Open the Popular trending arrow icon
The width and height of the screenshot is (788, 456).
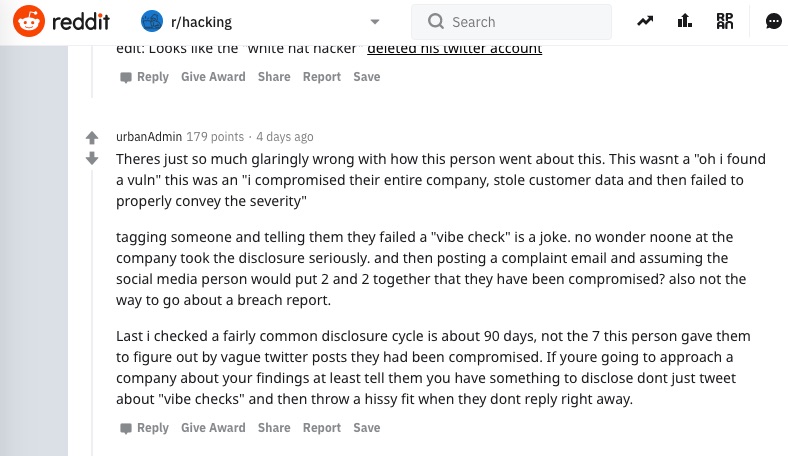[646, 21]
